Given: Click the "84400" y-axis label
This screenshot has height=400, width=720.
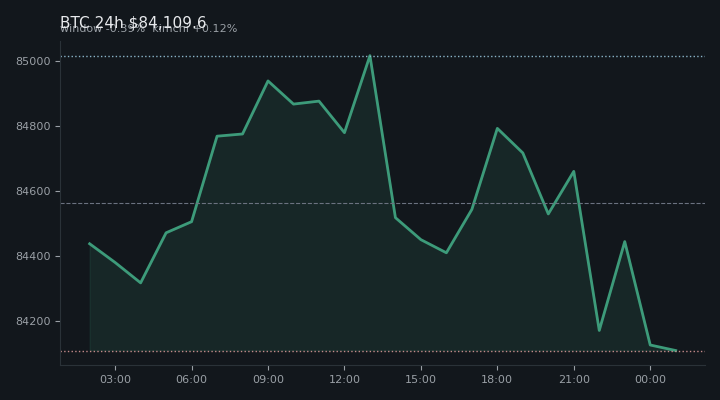Looking at the screenshot, I should point(33,256).
